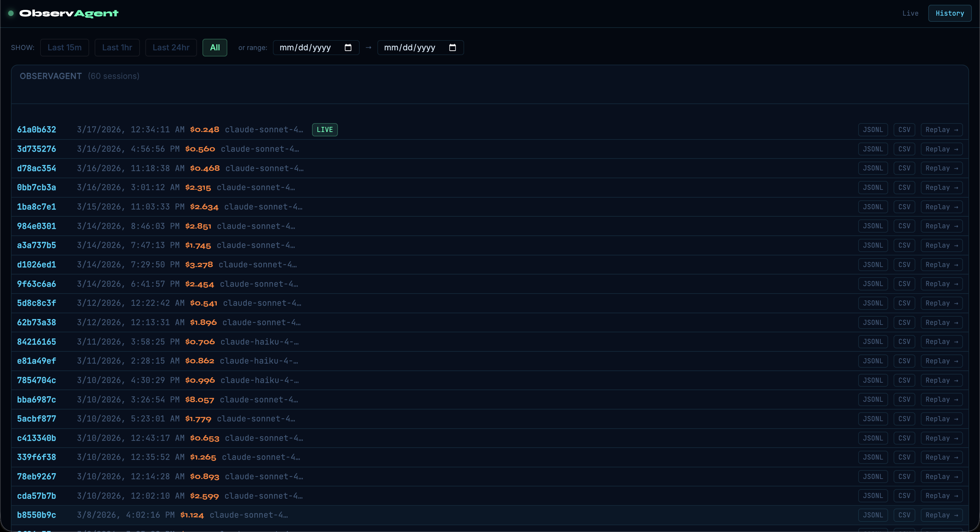Open session link d1026ed1
Image resolution: width=980 pixels, height=532 pixels.
36,265
